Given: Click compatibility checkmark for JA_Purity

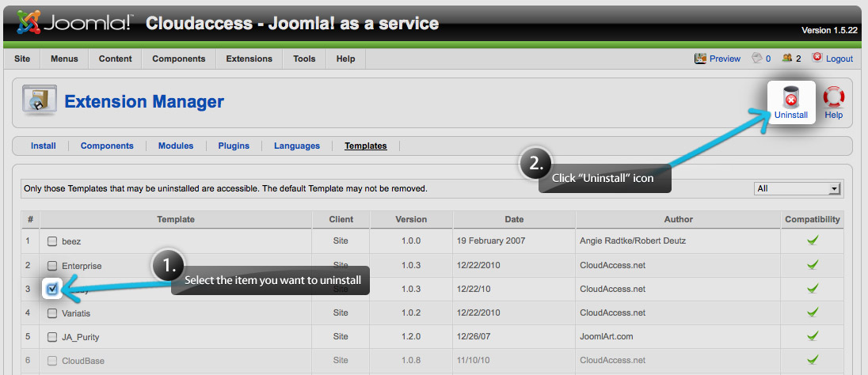Looking at the screenshot, I should pos(813,336).
